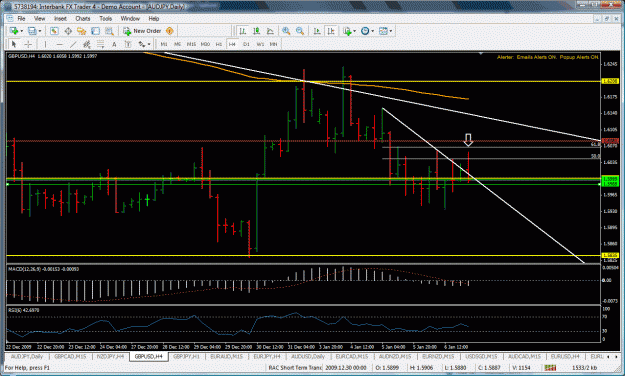Toggle chart auto scroll icon

point(317,31)
